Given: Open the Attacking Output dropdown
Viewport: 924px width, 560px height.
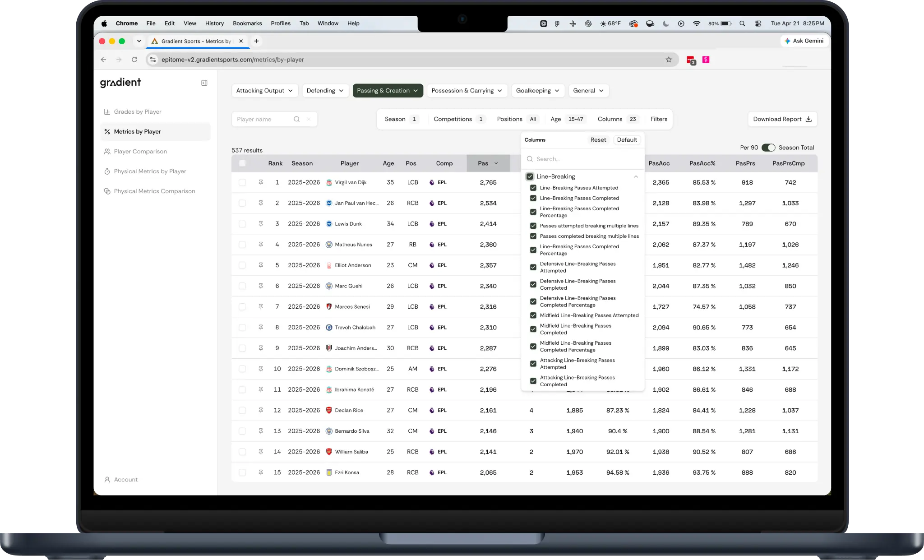Looking at the screenshot, I should click(265, 91).
